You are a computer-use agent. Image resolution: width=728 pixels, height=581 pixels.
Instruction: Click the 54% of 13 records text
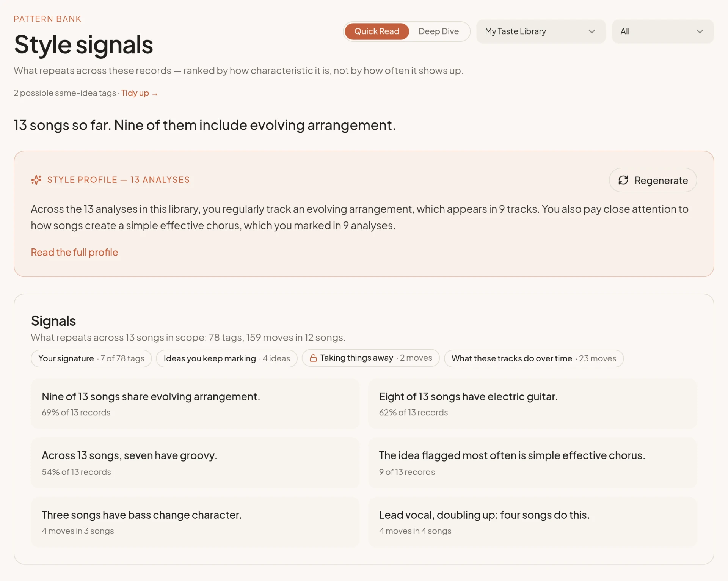point(76,472)
